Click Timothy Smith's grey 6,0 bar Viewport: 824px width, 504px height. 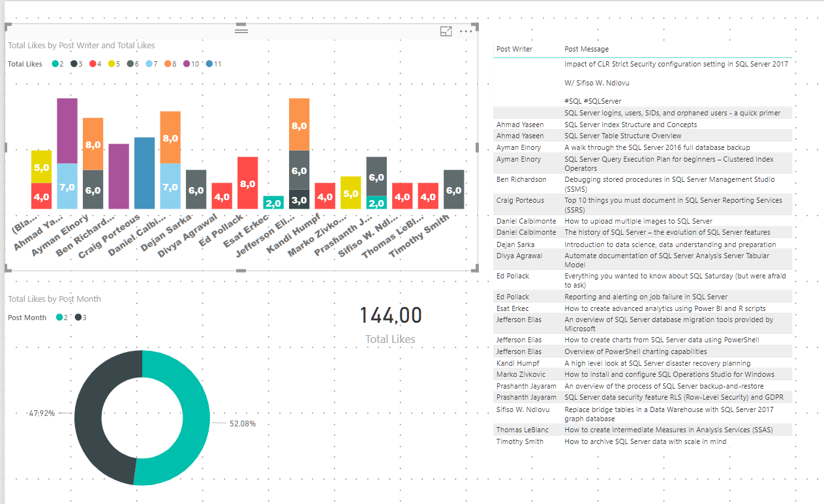[453, 190]
